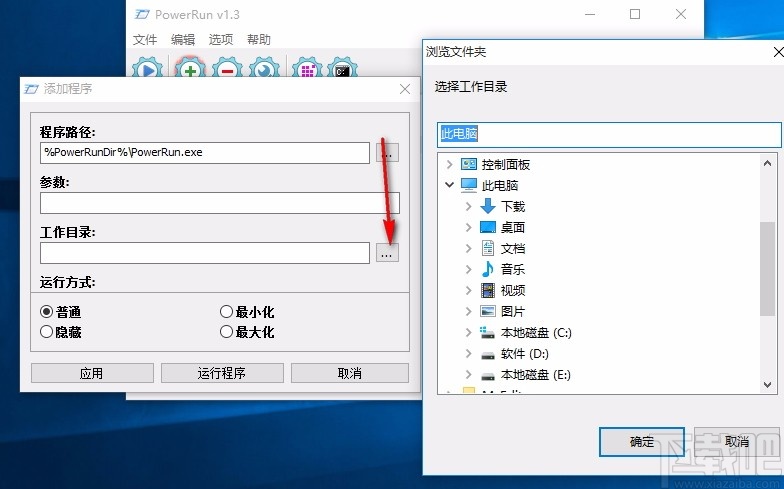Collapse the 此电脑 tree node

(x=449, y=185)
